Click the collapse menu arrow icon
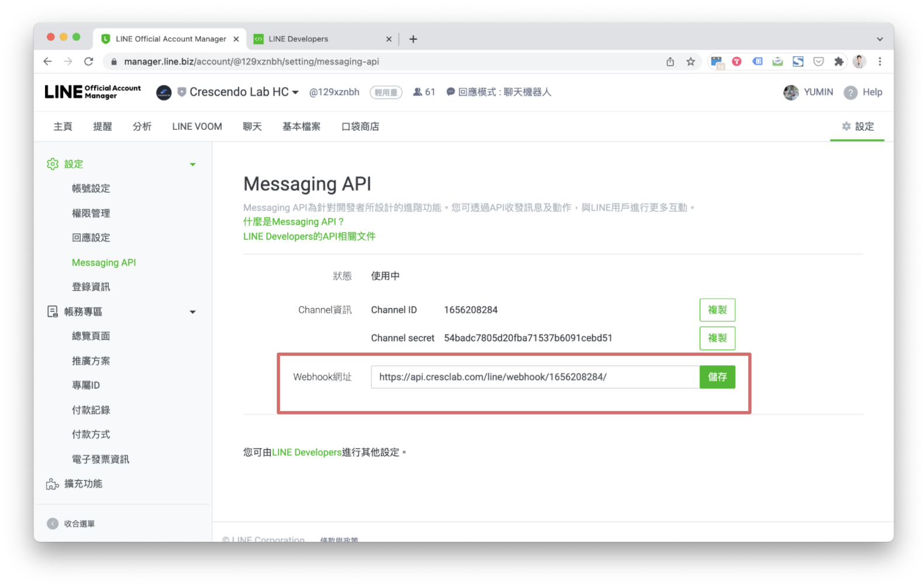Image resolution: width=923 pixels, height=588 pixels. click(53, 524)
